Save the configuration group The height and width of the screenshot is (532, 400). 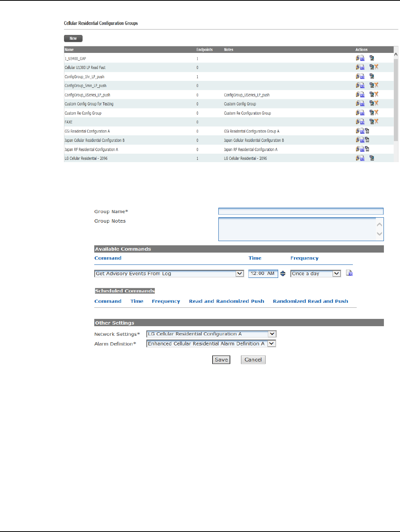(221, 360)
